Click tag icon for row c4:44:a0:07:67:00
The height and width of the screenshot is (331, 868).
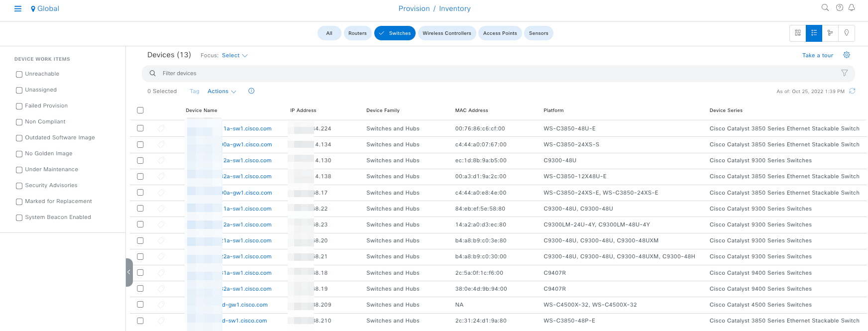click(161, 144)
